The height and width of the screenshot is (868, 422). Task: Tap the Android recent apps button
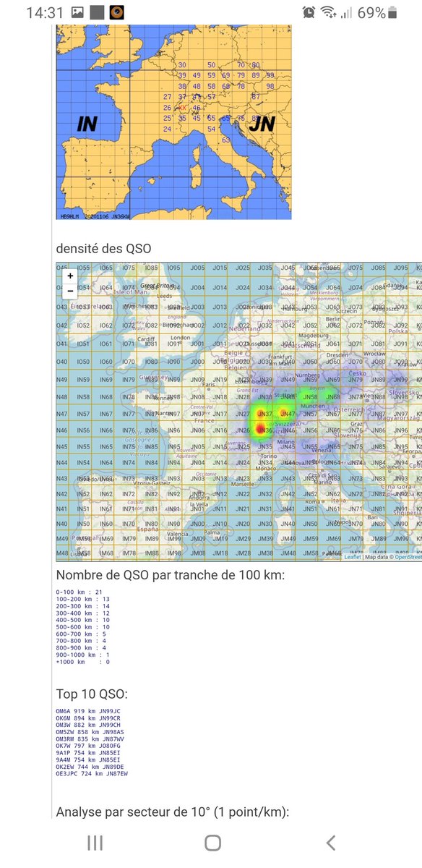pos(95,842)
